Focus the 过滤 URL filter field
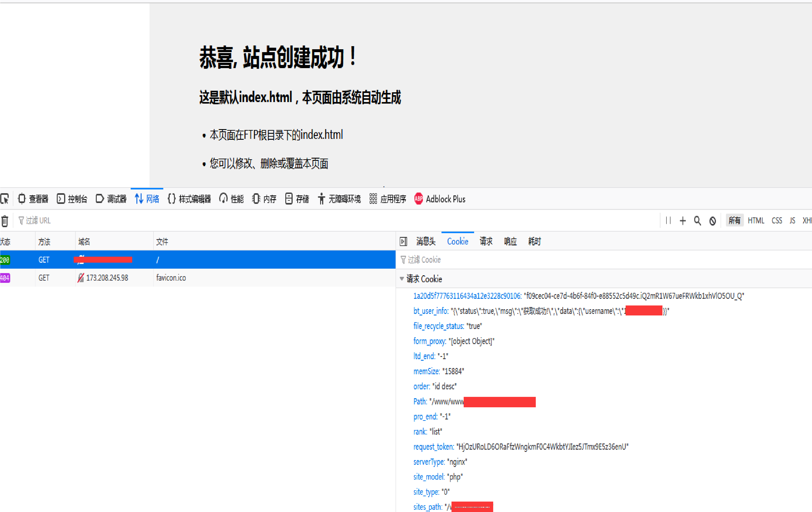Image resolution: width=812 pixels, height=512 pixels. [337, 221]
